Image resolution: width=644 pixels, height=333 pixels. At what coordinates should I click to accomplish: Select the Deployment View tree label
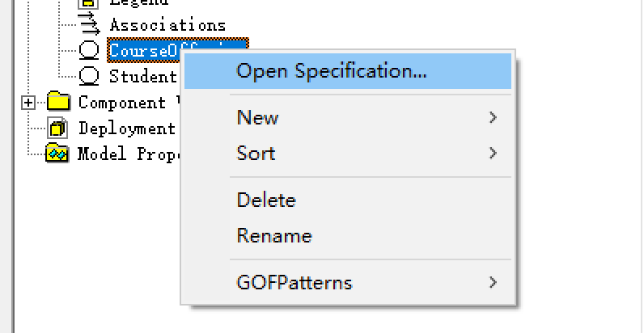[127, 129]
